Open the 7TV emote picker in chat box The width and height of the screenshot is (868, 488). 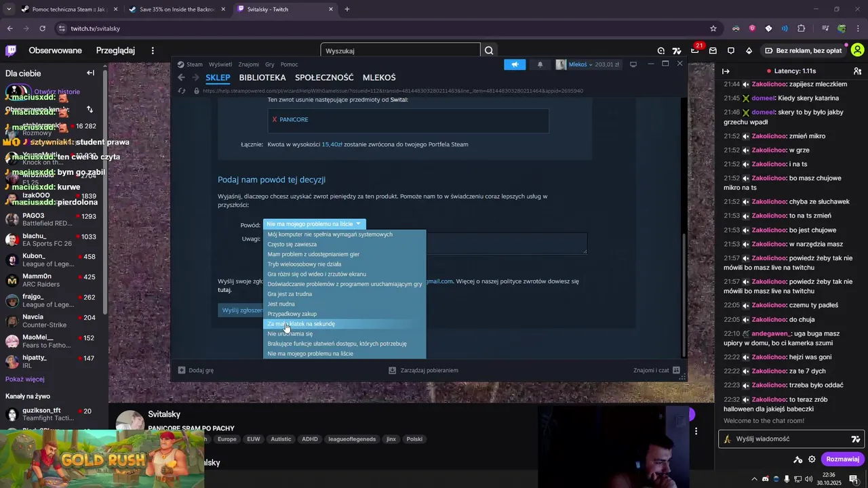point(856,439)
